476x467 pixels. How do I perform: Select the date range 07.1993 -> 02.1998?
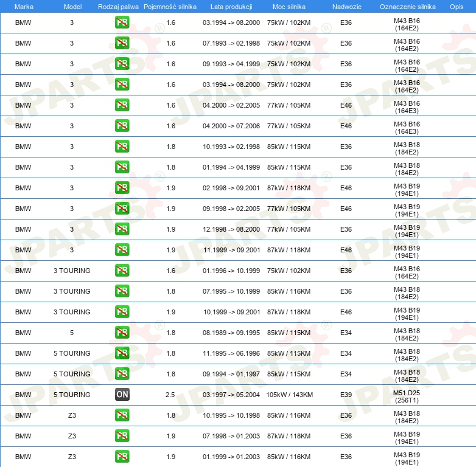click(x=231, y=43)
